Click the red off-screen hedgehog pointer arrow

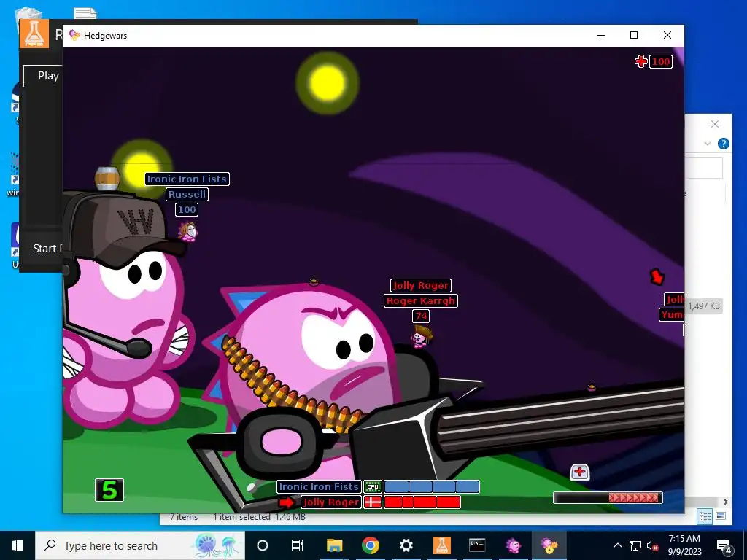[657, 276]
